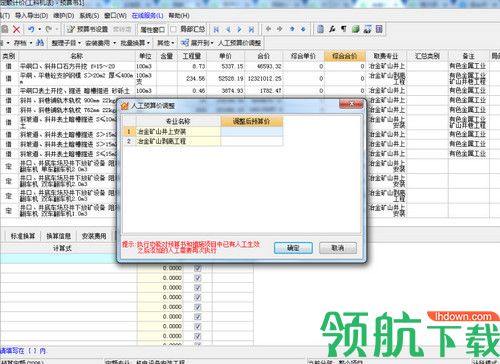Click adjusted price field for 冶金矿山剥离工程

[x=252, y=141]
